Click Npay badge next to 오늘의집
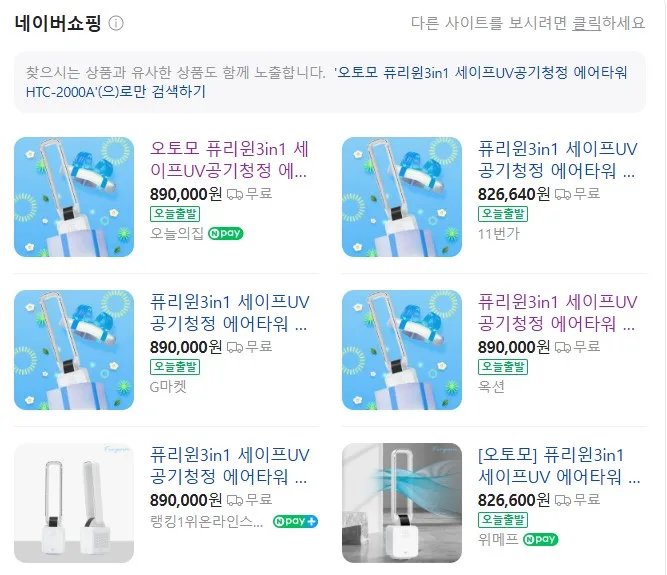This screenshot has width=667, height=575. 225,233
